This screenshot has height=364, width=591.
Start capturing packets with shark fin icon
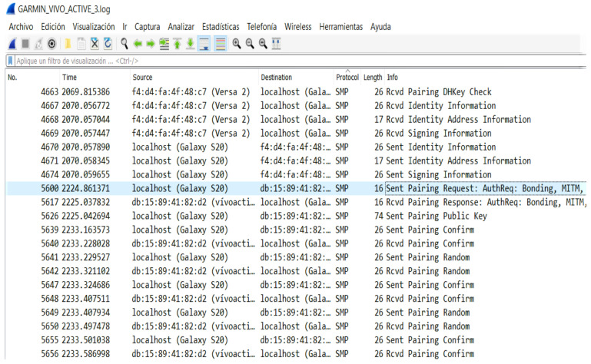(12, 44)
